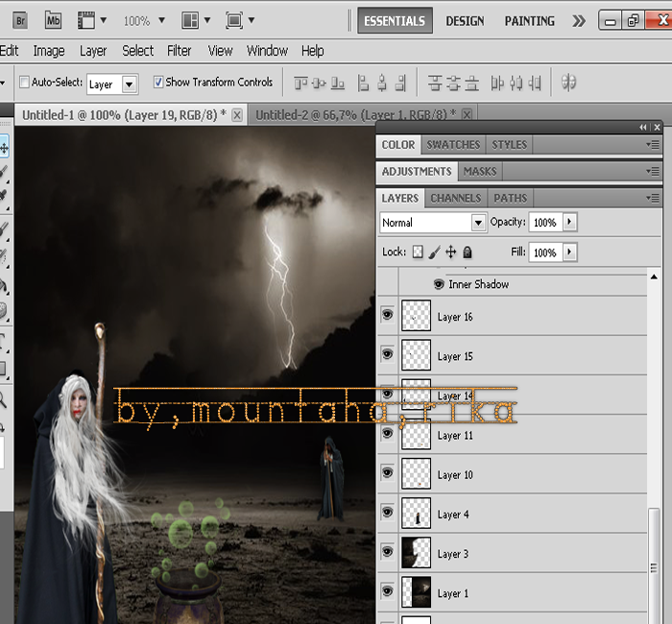Screen dimensions: 672x624
Task: Open the Window menu
Action: coord(267,51)
